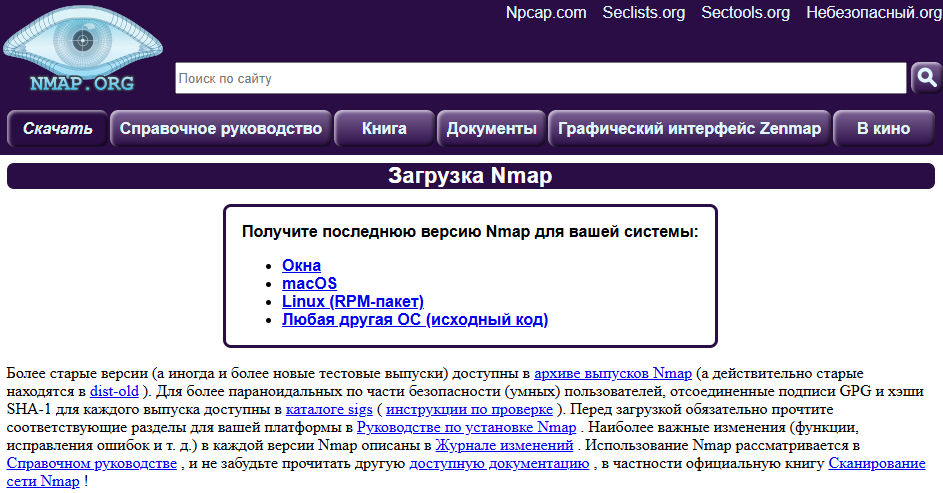Open the Sectools.org link

click(745, 13)
